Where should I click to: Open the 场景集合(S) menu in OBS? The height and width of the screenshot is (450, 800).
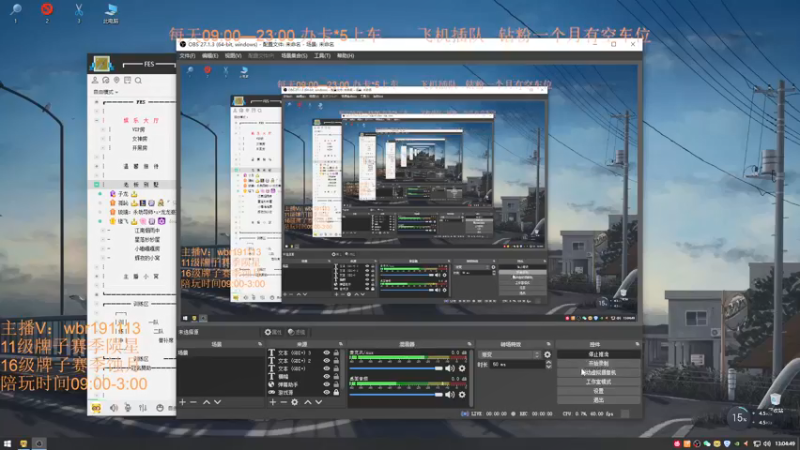(294, 56)
